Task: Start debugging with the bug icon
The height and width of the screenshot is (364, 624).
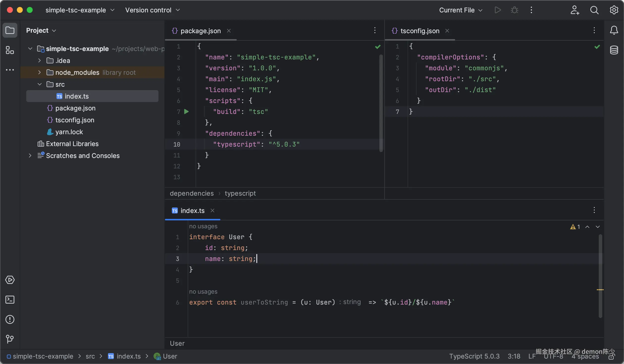Action: click(x=514, y=10)
